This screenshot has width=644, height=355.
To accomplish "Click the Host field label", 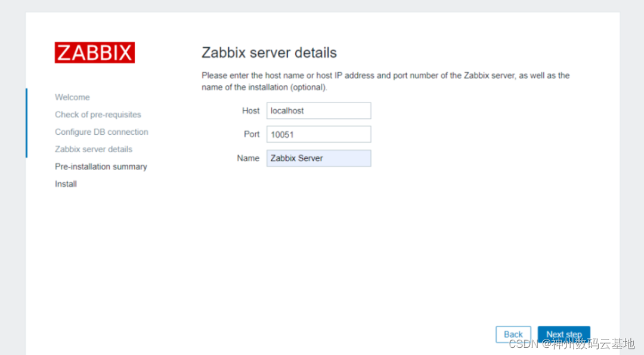I will [x=250, y=110].
